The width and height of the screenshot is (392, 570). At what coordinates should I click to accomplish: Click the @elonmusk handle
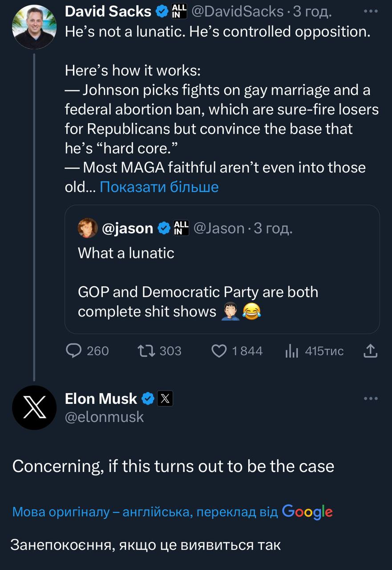[x=105, y=417]
